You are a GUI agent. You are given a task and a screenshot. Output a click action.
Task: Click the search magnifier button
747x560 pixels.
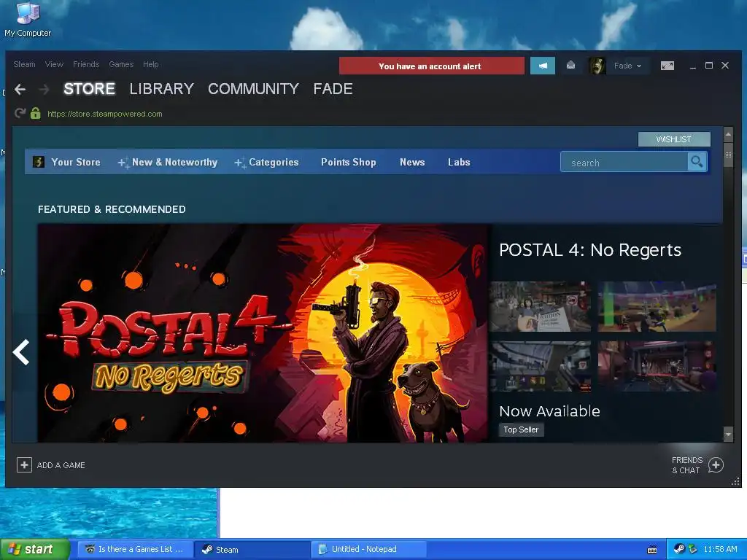697,163
